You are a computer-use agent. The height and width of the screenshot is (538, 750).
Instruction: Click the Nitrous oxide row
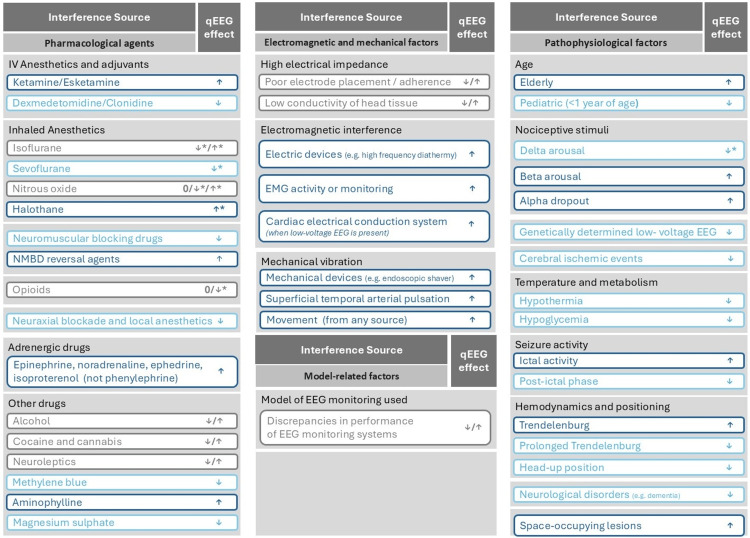tap(122, 188)
